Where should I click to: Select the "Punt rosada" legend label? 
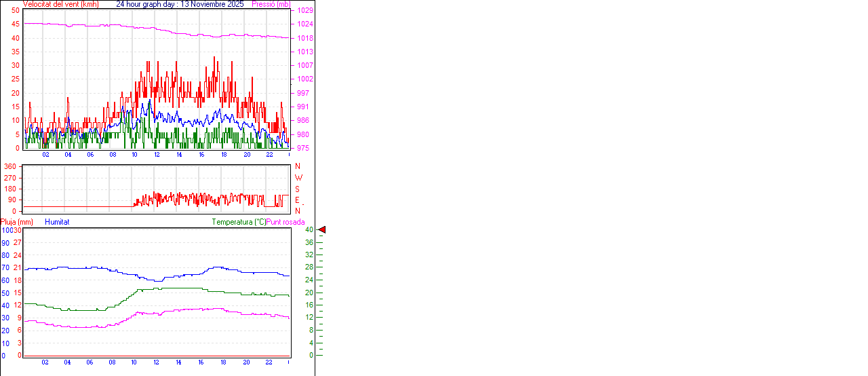(x=285, y=222)
